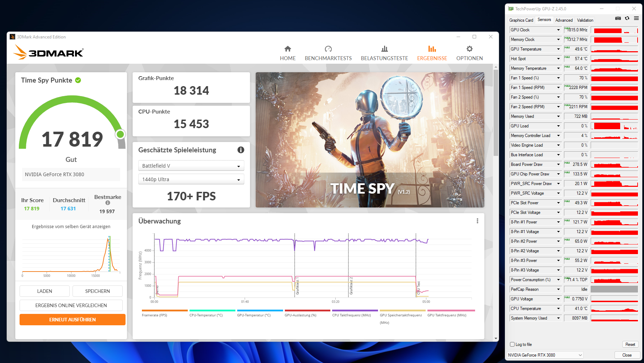Switch to the Advanced tab in GPU-Z

(564, 20)
